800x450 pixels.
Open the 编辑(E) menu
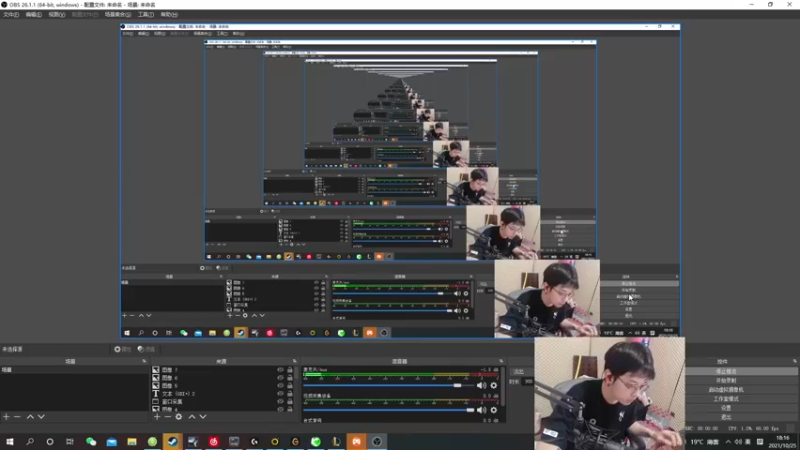[x=34, y=15]
